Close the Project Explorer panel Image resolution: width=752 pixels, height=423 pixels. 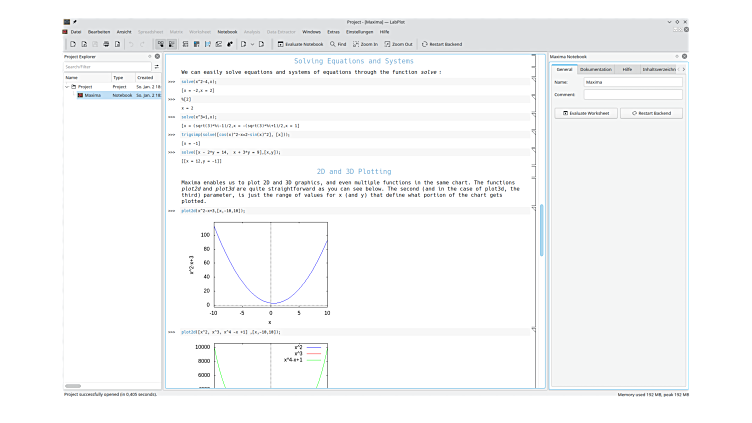click(158, 57)
